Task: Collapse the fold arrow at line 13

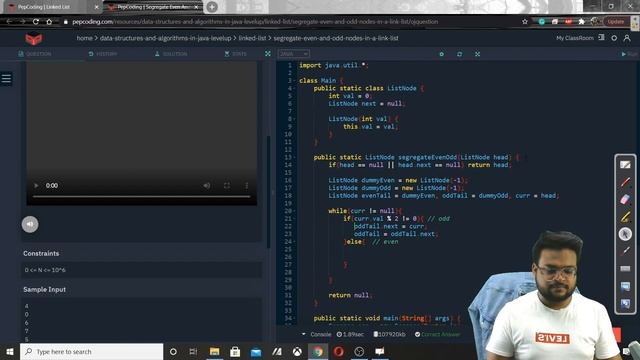Action: click(x=294, y=158)
